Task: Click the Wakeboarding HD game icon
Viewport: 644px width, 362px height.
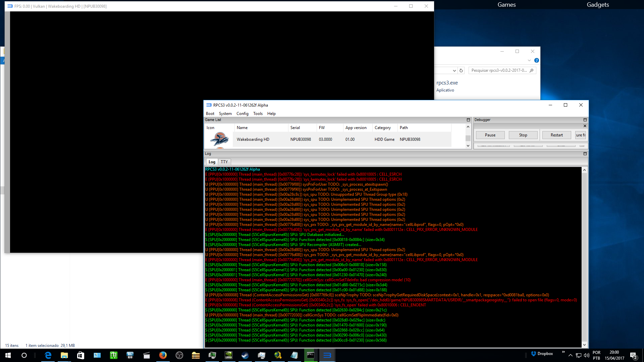Action: pos(219,139)
